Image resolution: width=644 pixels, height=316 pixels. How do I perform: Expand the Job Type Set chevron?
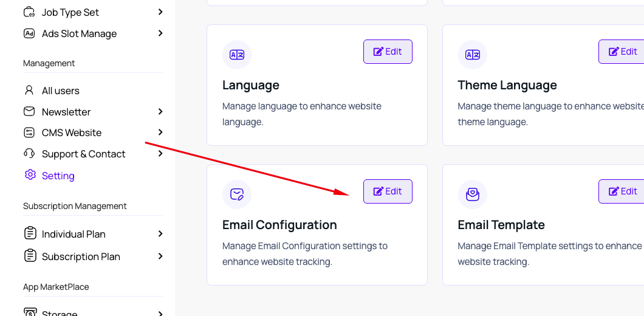(160, 12)
